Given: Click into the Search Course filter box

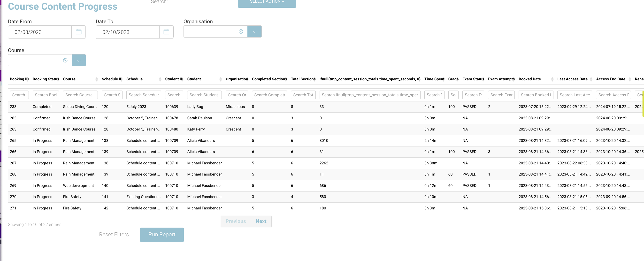Looking at the screenshot, I should pyautogui.click(x=80, y=95).
